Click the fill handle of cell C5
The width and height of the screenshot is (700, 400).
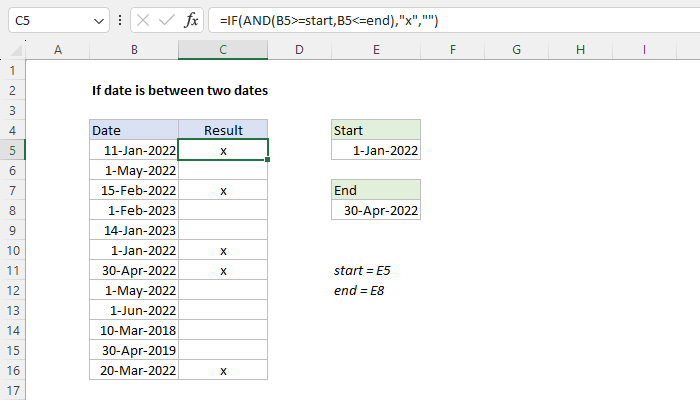[268, 160]
